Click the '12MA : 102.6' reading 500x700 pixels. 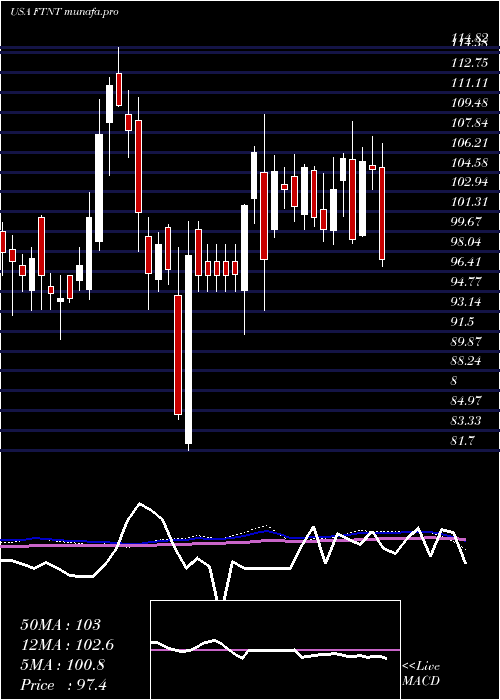click(x=67, y=645)
